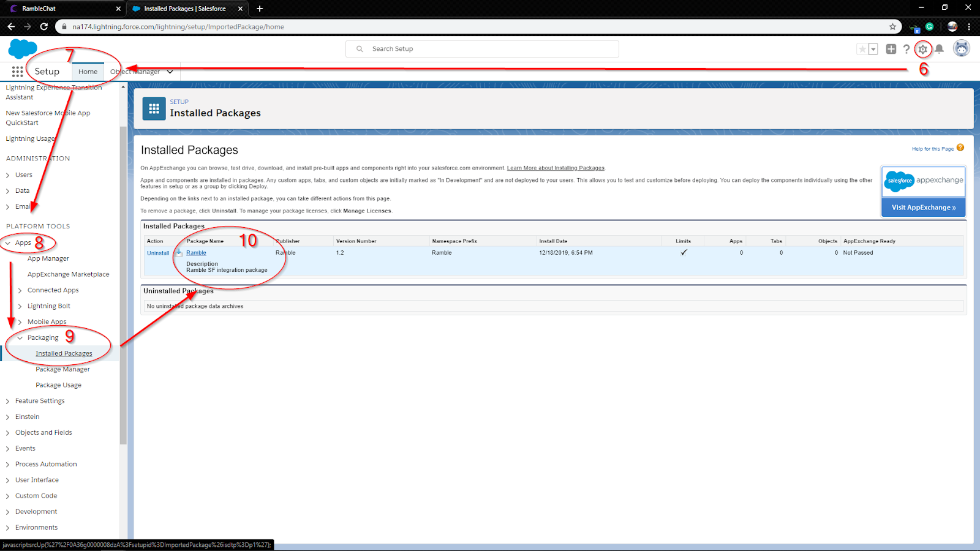This screenshot has height=551, width=980.
Task: Open the Ramble package link
Action: pos(196,252)
